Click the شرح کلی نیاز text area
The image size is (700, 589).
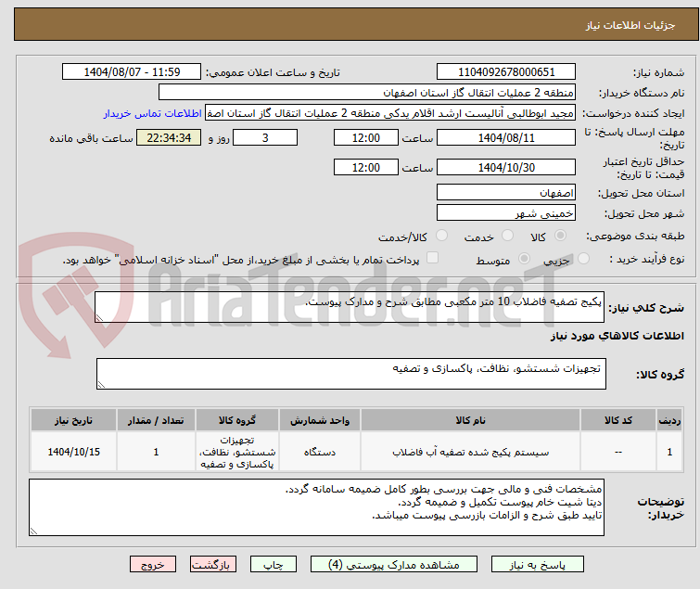tap(350, 307)
